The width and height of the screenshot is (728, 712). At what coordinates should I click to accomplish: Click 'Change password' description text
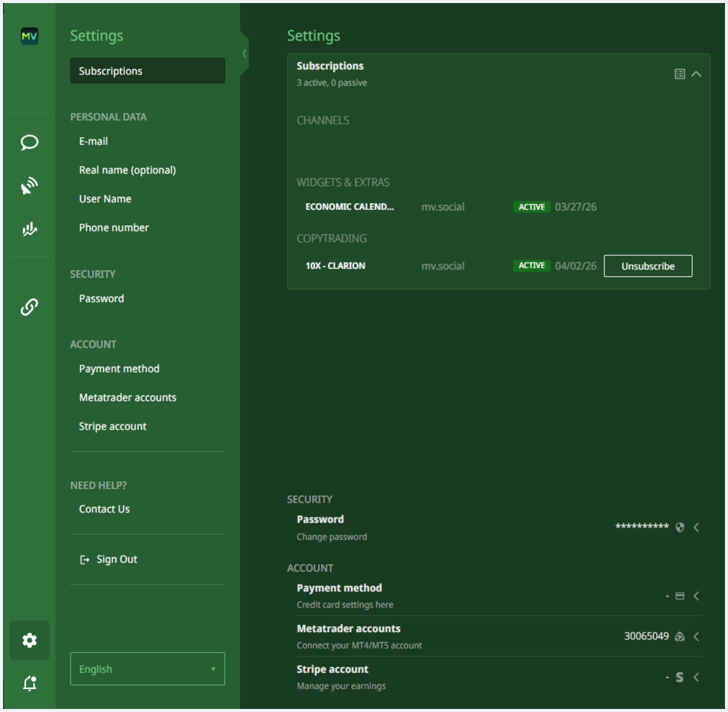click(x=331, y=537)
